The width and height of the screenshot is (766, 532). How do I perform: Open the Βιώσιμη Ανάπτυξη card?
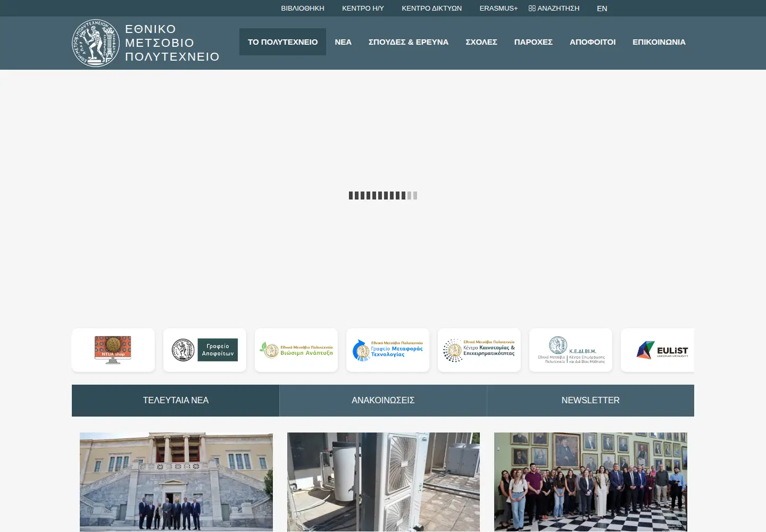pos(296,350)
